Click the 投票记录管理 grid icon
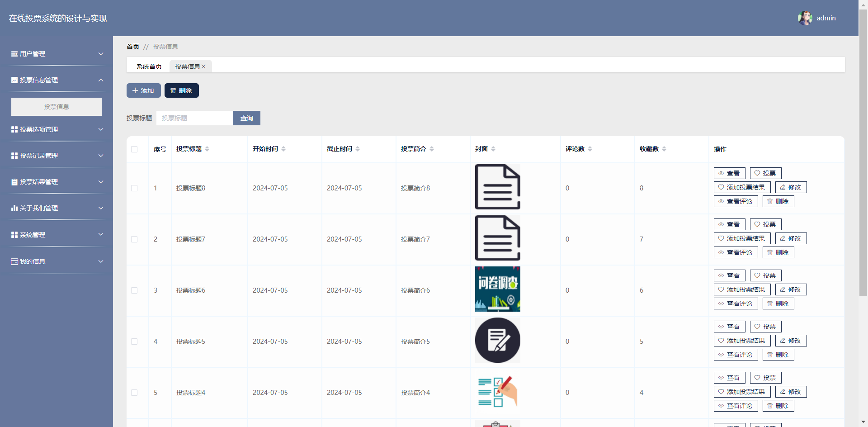868x427 pixels. pos(14,156)
